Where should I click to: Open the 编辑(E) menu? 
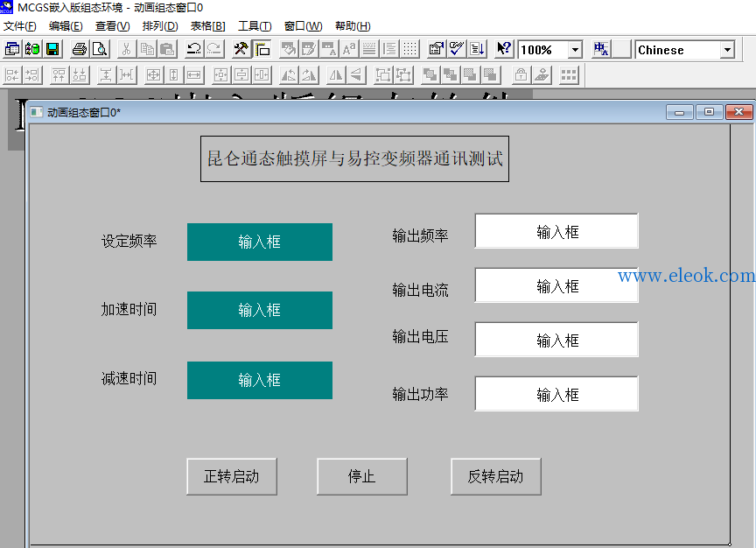click(x=66, y=26)
